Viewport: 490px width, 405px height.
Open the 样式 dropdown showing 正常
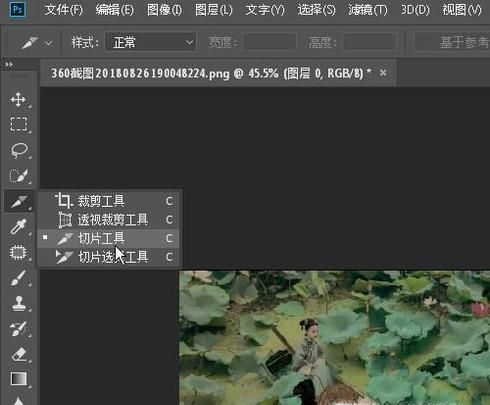point(150,42)
